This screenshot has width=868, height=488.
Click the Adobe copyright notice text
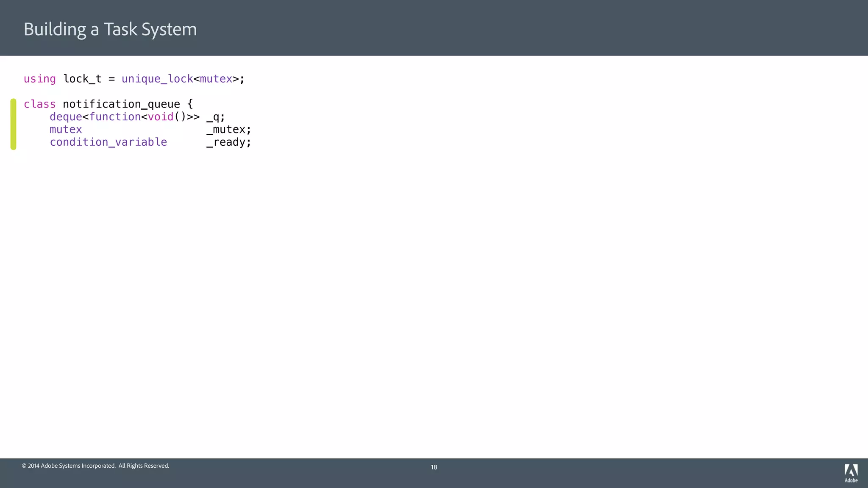[95, 466]
